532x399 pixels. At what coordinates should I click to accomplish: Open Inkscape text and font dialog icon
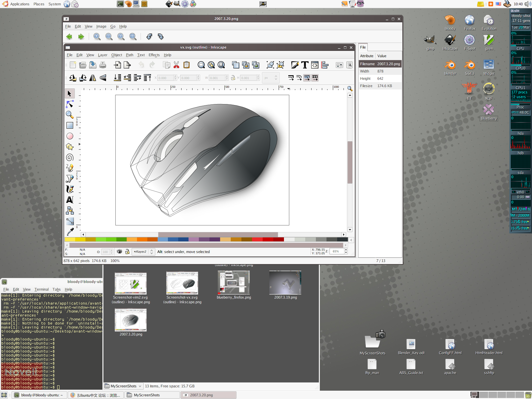tap(305, 65)
